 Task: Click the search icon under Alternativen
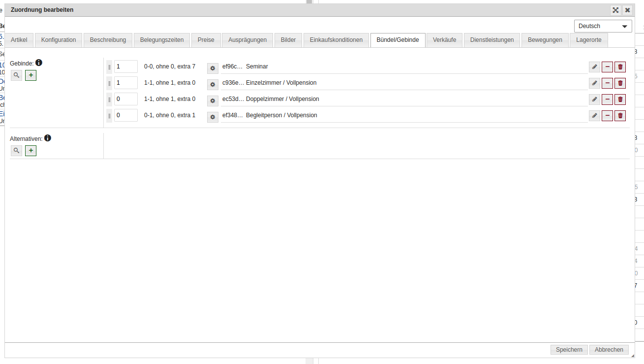click(x=16, y=151)
